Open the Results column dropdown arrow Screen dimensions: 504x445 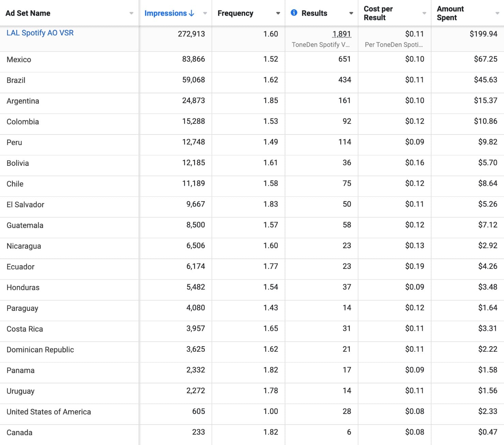tap(351, 13)
